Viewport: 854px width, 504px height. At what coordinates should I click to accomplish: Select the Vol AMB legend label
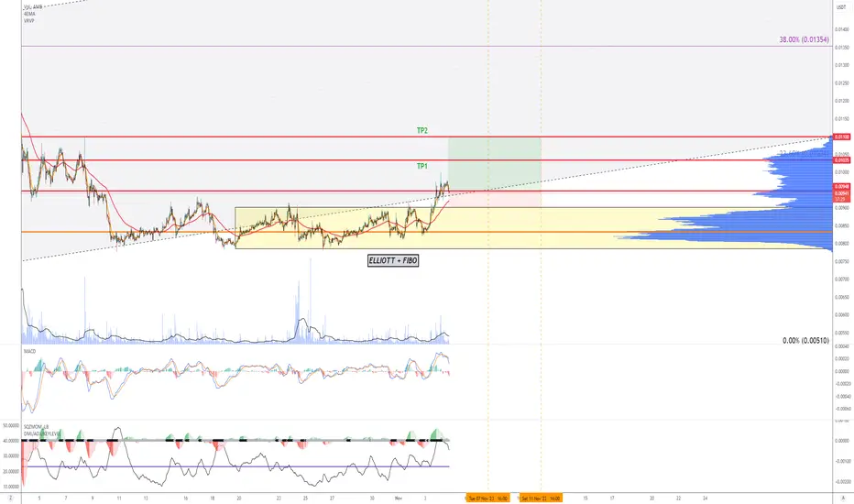[x=33, y=7]
